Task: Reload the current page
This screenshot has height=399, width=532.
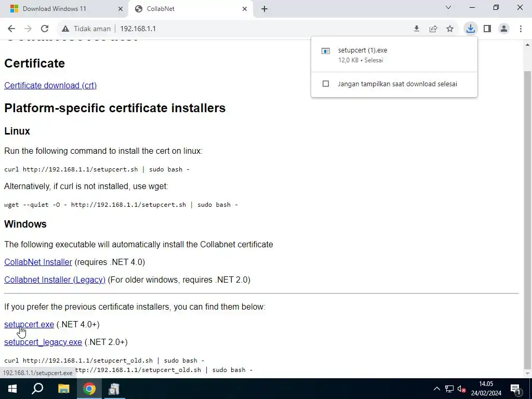Action: 45,29
